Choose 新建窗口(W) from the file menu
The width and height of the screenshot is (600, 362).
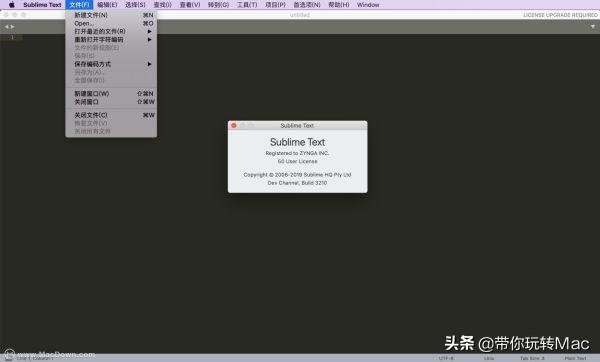coord(111,93)
